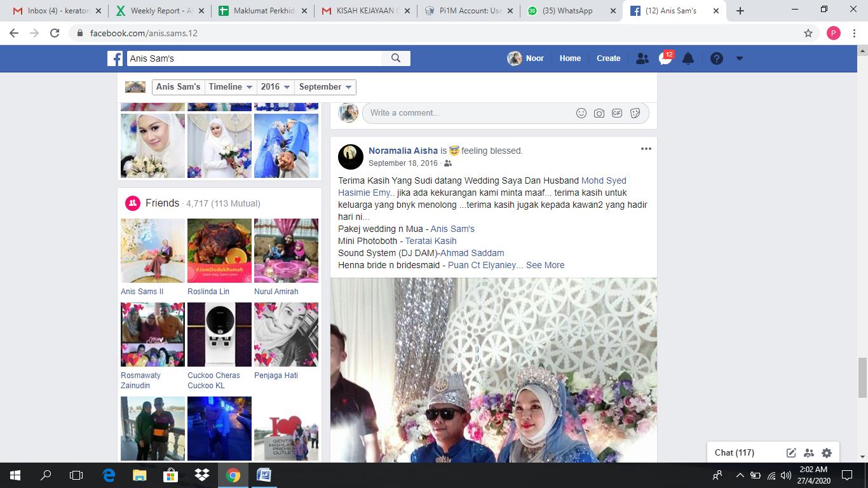The height and width of the screenshot is (488, 868).
Task: Open Facebook Messenger messages icon
Action: [x=665, y=58]
